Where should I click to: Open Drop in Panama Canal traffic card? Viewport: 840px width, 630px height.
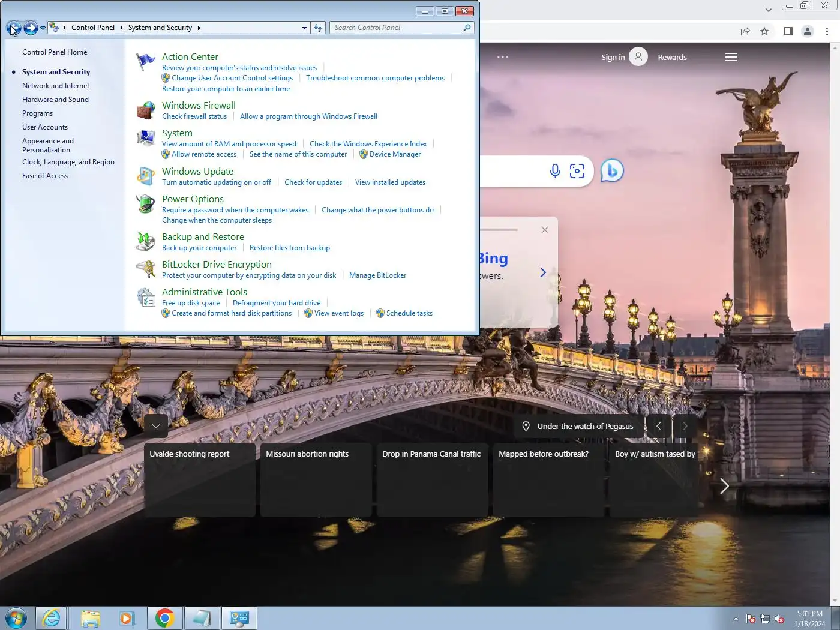(x=433, y=480)
